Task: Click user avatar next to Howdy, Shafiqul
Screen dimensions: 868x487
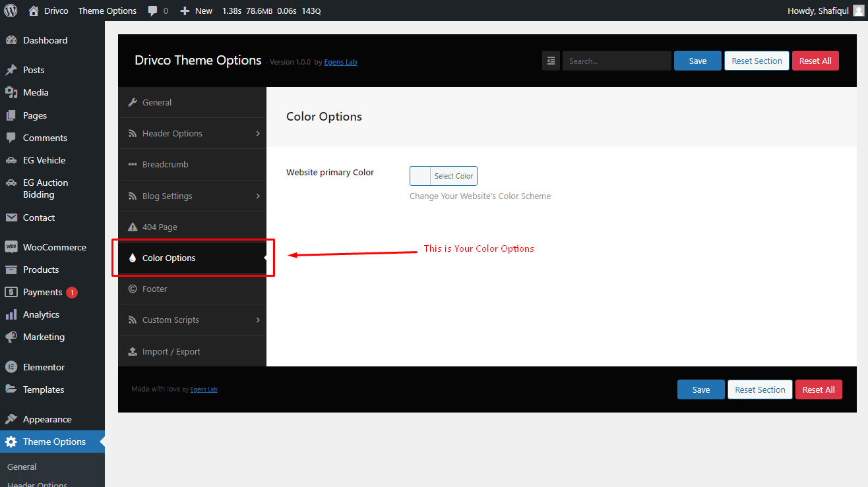Action: 858,11
